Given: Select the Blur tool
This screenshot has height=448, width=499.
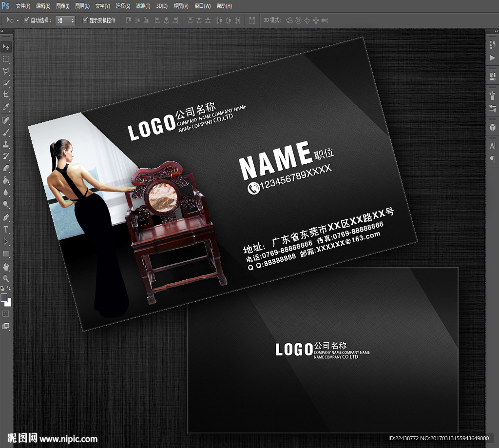Looking at the screenshot, I should 6,193.
